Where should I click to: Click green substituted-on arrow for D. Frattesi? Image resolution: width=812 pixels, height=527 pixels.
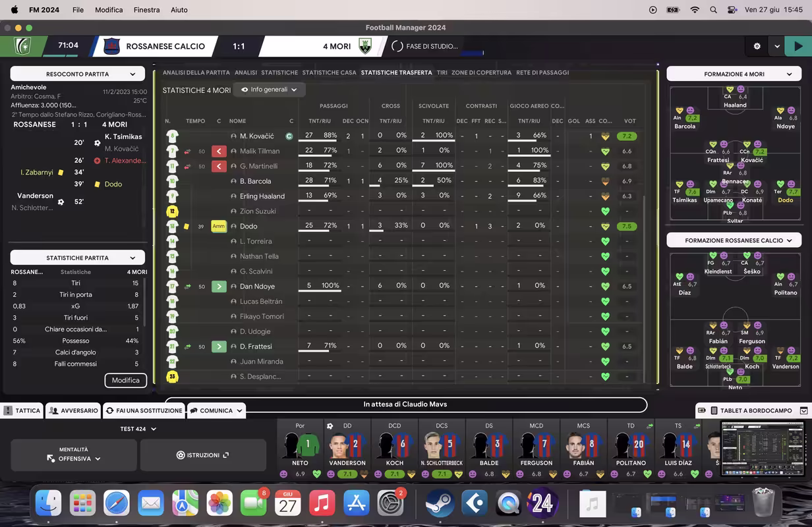[219, 347]
